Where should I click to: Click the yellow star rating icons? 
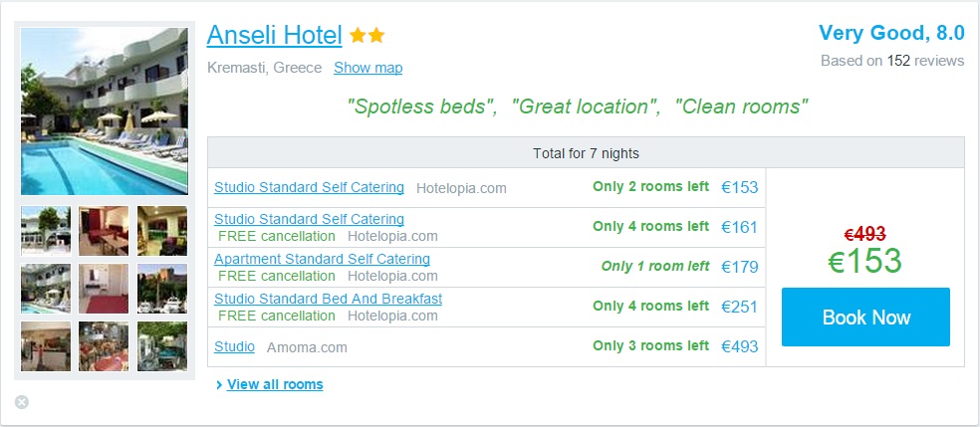coord(367,36)
